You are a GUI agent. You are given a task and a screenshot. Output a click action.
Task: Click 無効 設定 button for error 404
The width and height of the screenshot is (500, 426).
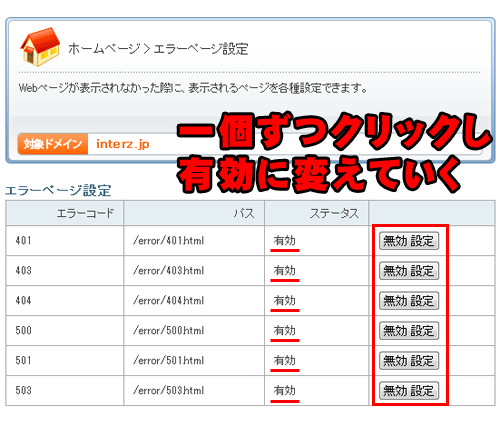pyautogui.click(x=409, y=301)
